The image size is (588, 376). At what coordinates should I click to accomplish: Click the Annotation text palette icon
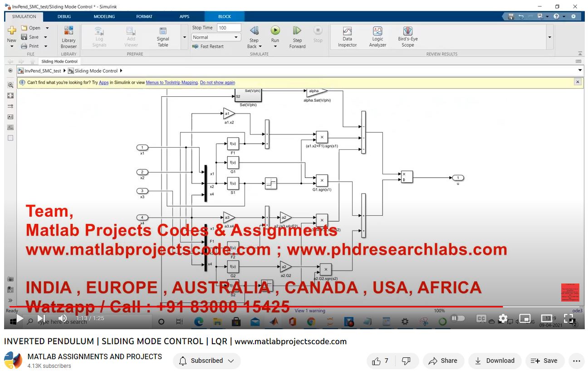(x=10, y=117)
